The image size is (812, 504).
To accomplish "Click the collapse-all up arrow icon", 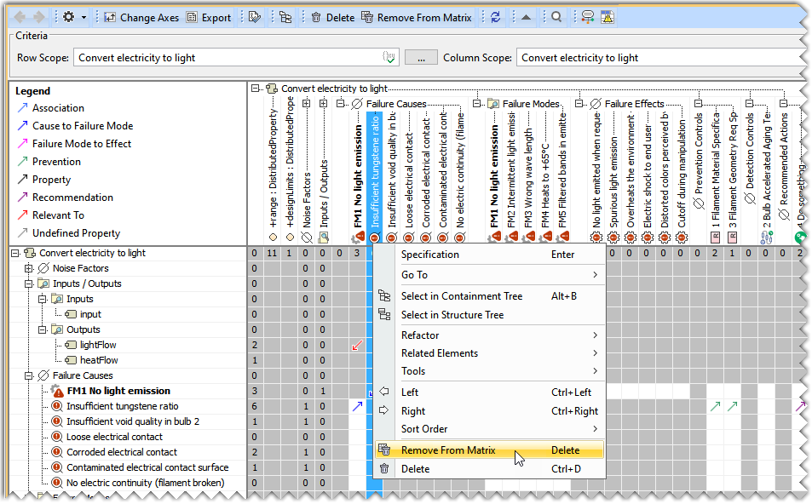I will pos(526,17).
